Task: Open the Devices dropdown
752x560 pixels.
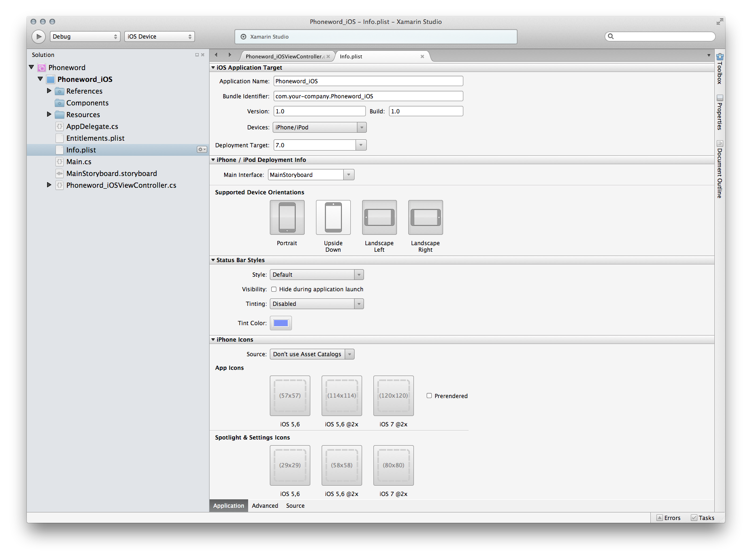Action: [319, 128]
